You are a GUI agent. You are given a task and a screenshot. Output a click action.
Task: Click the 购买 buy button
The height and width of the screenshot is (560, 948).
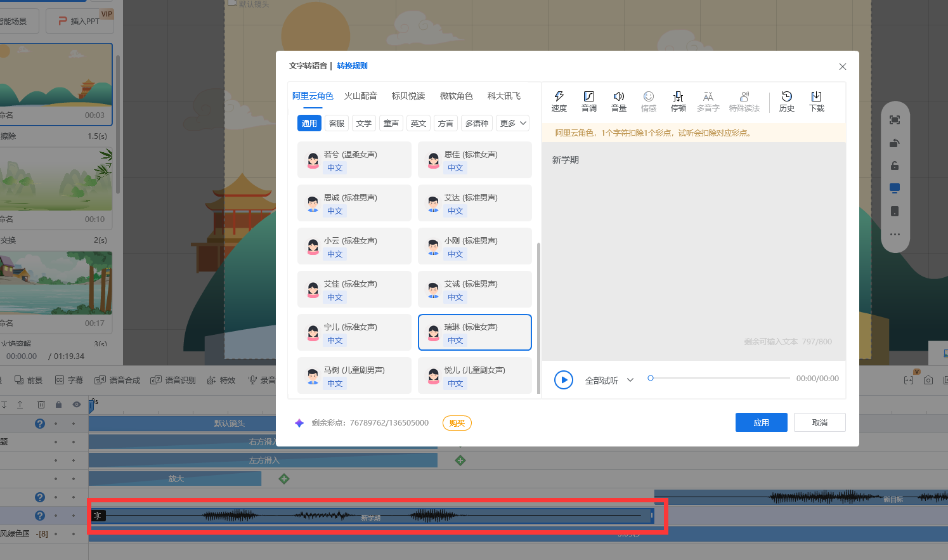pos(457,423)
